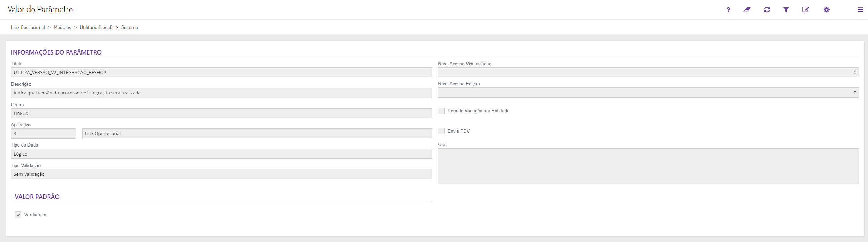Viewport: 868px width, 242px height.
Task: Click the Título input field
Action: [x=221, y=73]
